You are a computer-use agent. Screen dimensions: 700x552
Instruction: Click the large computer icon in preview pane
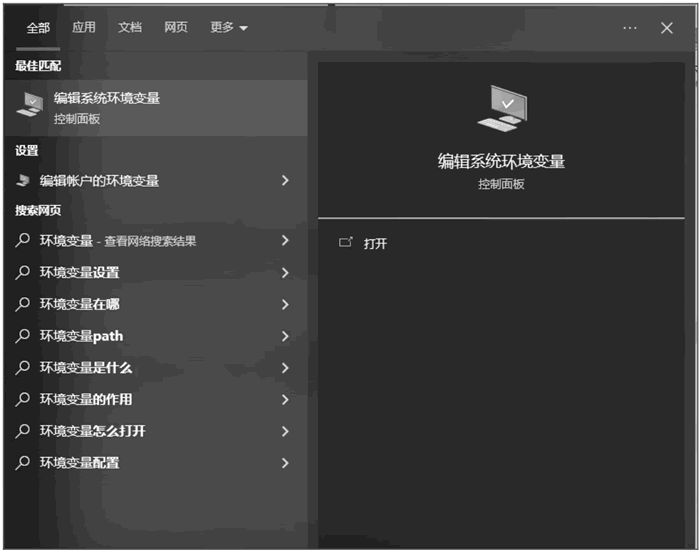(x=501, y=108)
